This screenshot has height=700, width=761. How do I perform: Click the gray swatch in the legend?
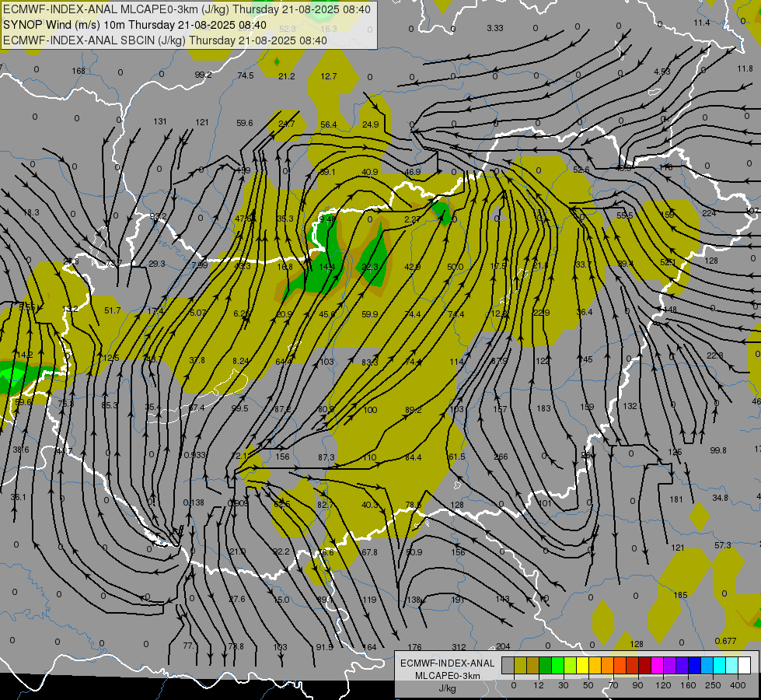point(508,665)
